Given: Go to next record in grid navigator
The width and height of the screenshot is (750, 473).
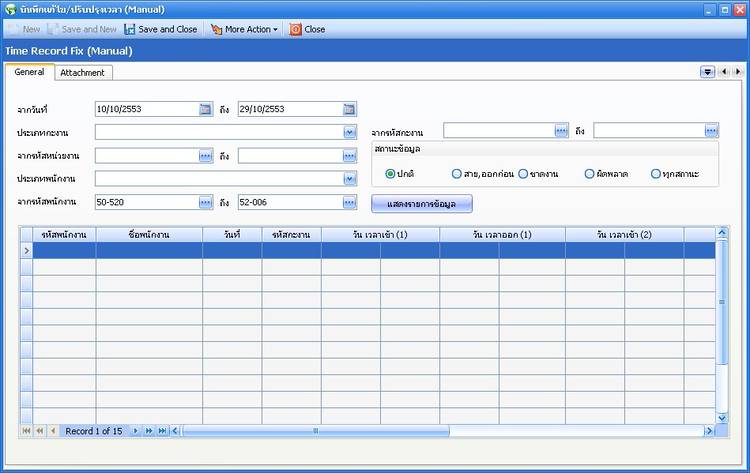Looking at the screenshot, I should (137, 431).
